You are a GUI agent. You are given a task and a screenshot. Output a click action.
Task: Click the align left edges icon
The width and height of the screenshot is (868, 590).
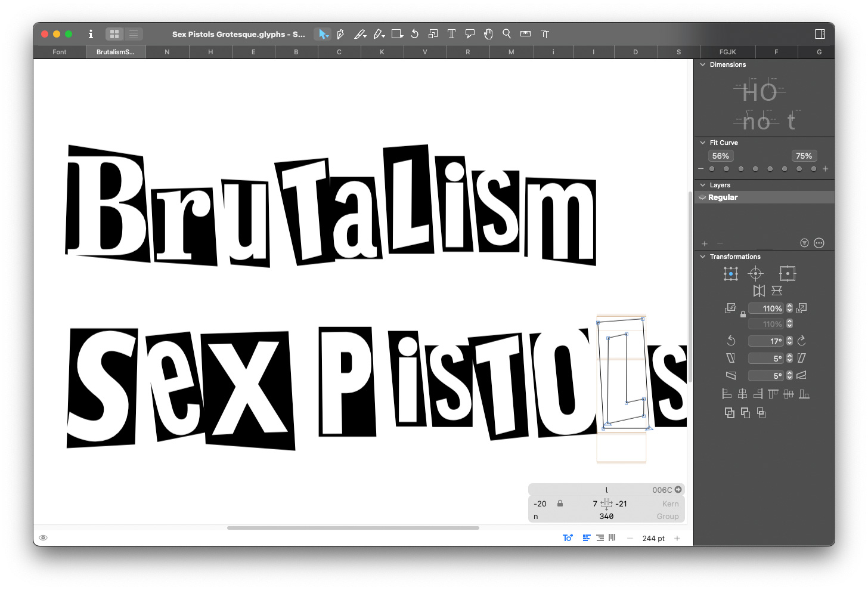pos(727,394)
